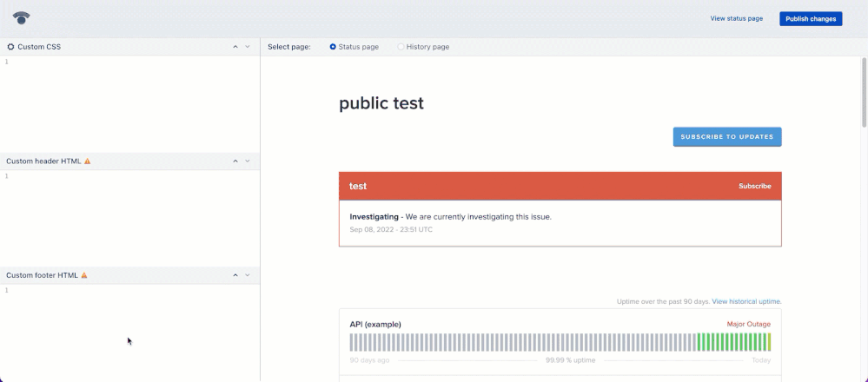Expand Custom header HTML with down chevron
The width and height of the screenshot is (868, 382).
tap(248, 161)
